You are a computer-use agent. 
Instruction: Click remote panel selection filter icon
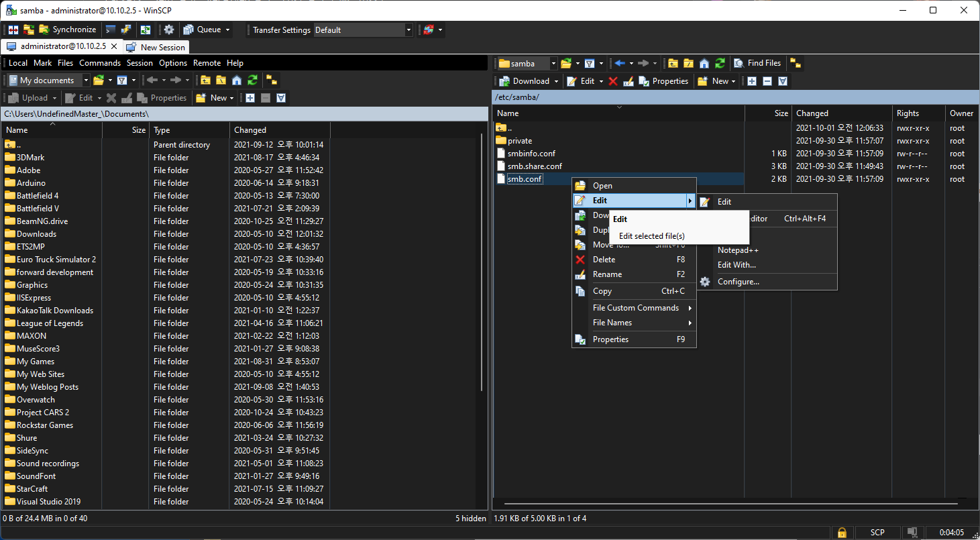click(783, 81)
